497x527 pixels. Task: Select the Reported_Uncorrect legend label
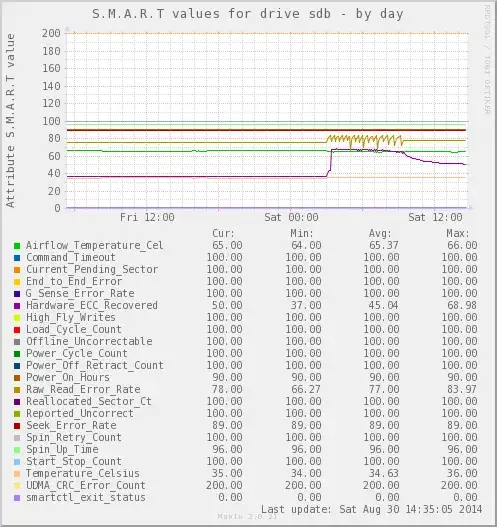(80, 413)
